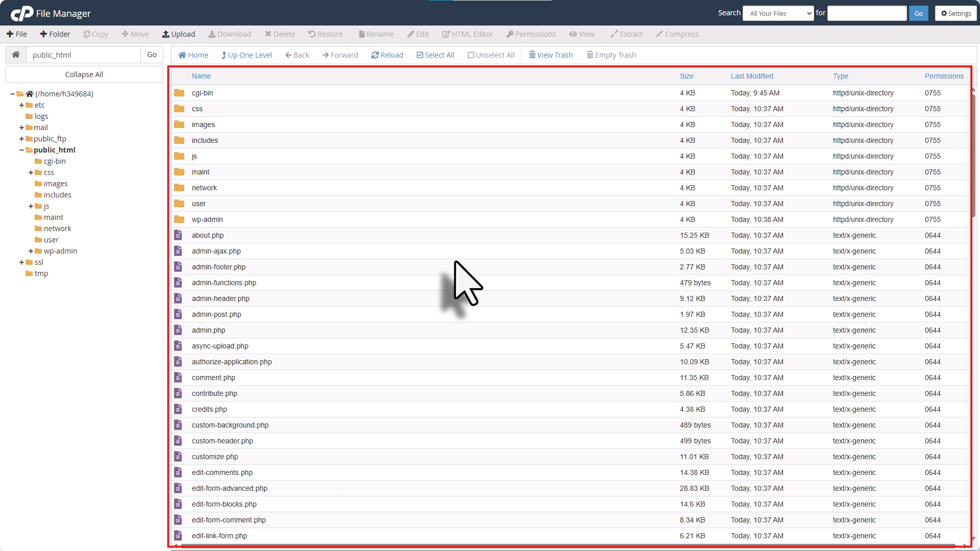Viewport: 980px width, 551px height.
Task: Create a new file with + File
Action: (x=16, y=34)
